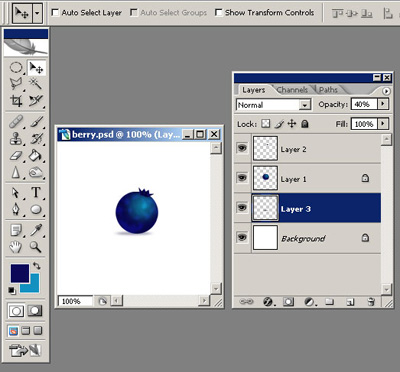
Task: Hide the Background layer eye
Action: coord(242,237)
